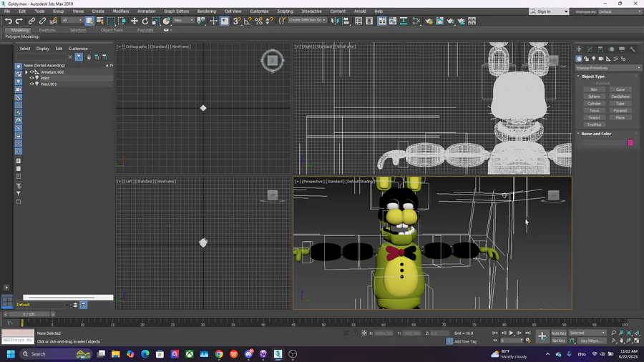Open the key mode Selected dropdown
Image resolution: width=644 pixels, height=362 pixels.
(x=587, y=333)
